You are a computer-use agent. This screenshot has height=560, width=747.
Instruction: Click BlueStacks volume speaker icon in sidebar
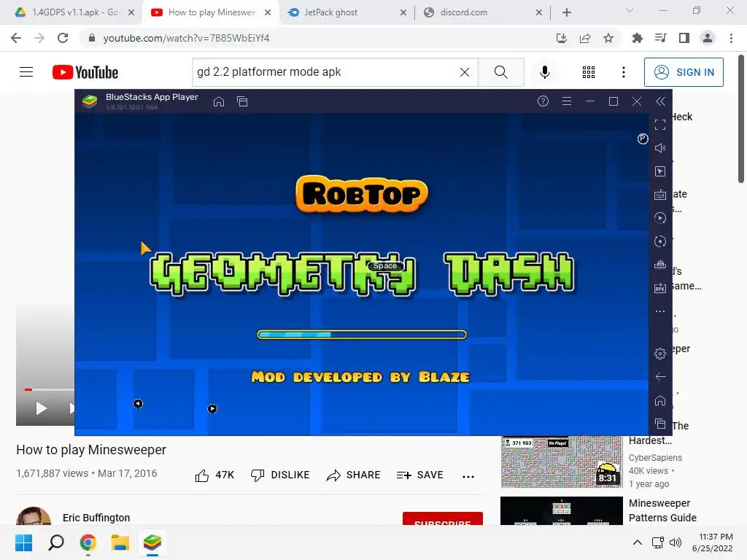660,148
